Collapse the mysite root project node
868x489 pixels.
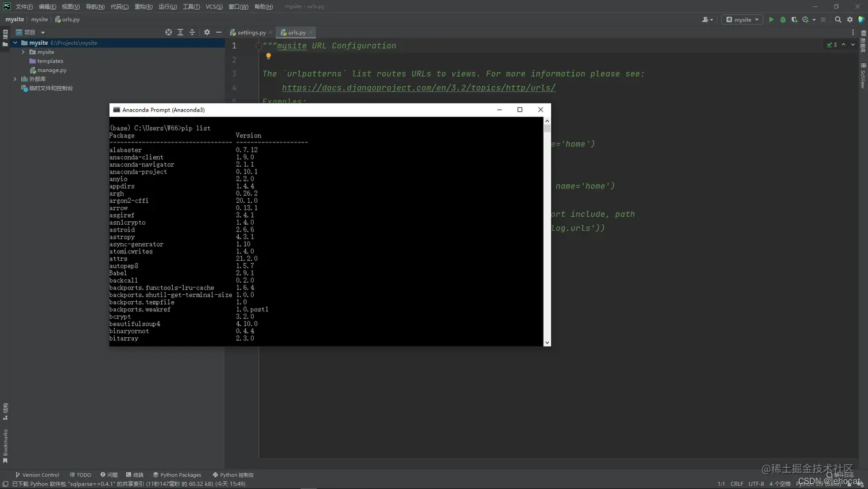coord(15,43)
